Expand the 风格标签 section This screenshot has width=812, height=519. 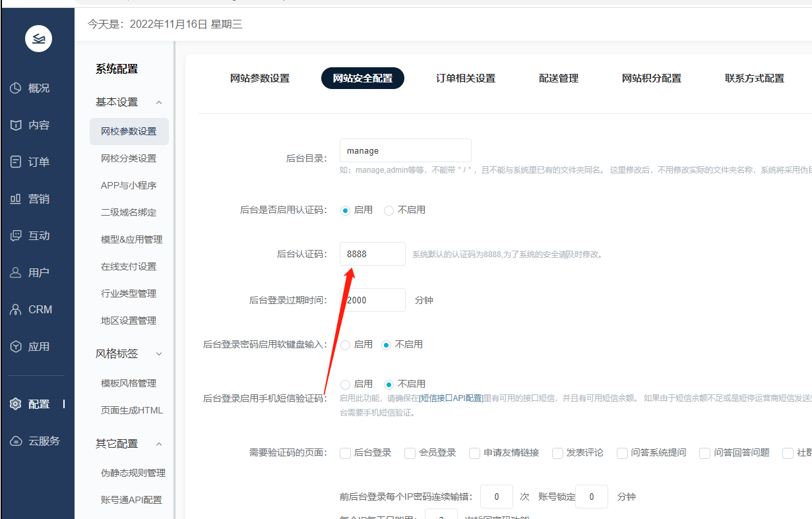click(x=159, y=354)
